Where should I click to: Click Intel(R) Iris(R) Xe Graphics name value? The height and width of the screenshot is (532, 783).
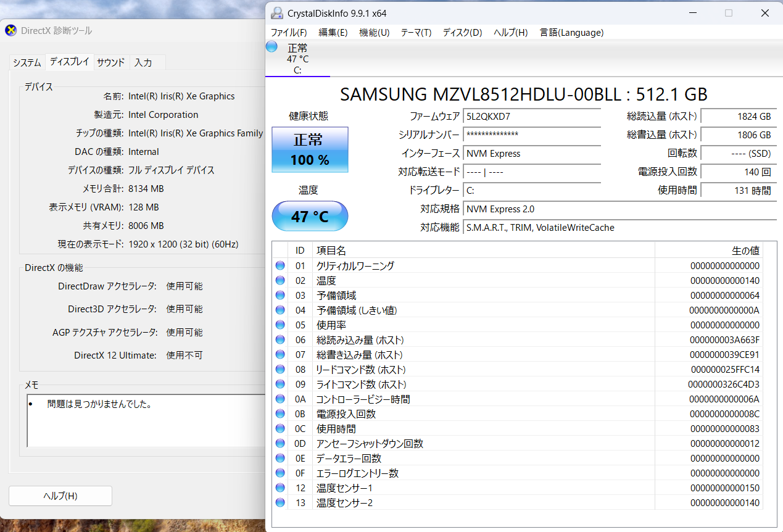click(x=181, y=96)
